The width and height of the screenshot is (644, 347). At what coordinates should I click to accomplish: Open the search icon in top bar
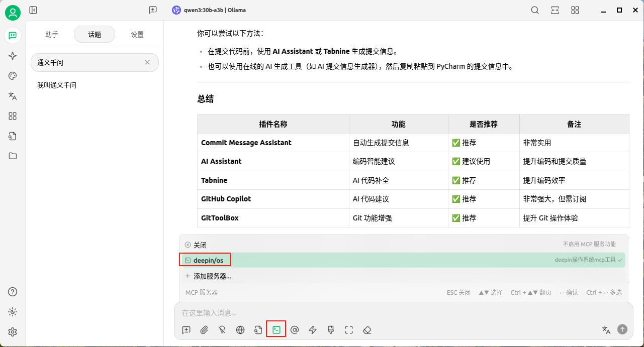tap(535, 10)
